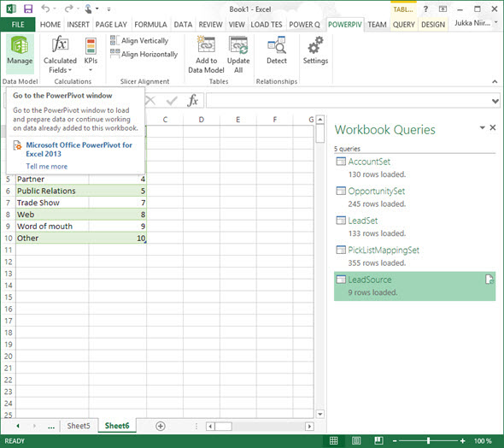This screenshot has width=504, height=448.
Task: Open the DESIGN tab
Action: tap(433, 25)
